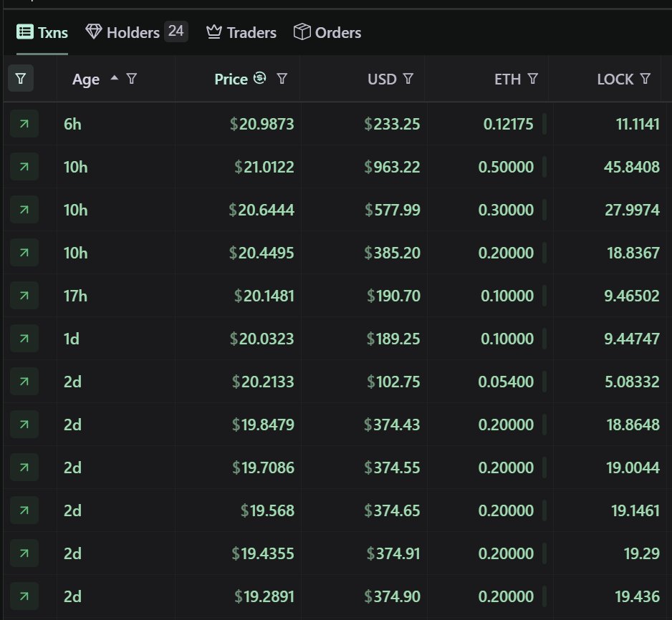672x620 pixels.
Task: Click the ETH value 0.05400
Action: tap(506, 382)
